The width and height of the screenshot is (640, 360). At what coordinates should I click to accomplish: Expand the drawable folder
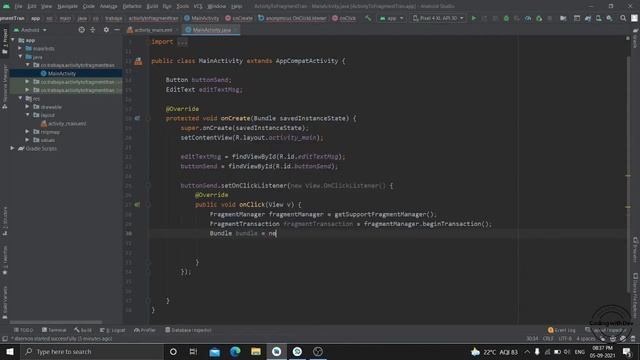[x=27, y=107]
